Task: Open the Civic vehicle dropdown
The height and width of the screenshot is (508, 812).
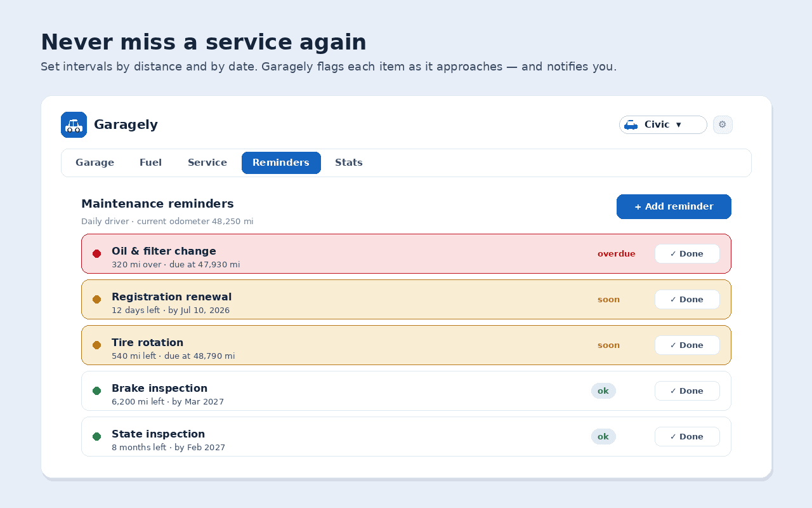Action: (x=663, y=124)
